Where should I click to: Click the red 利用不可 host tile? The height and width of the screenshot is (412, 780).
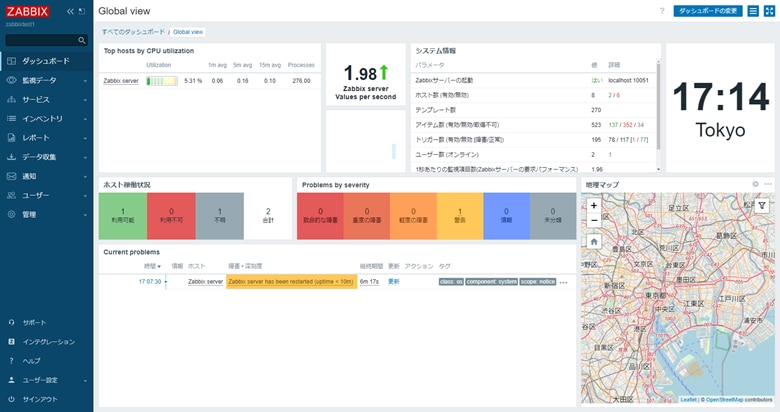click(x=171, y=216)
